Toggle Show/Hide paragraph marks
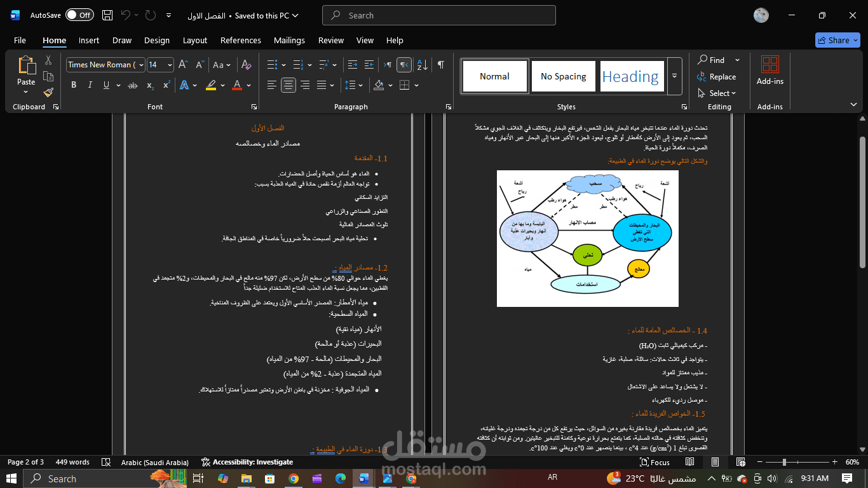Image resolution: width=868 pixels, height=488 pixels. coord(440,65)
